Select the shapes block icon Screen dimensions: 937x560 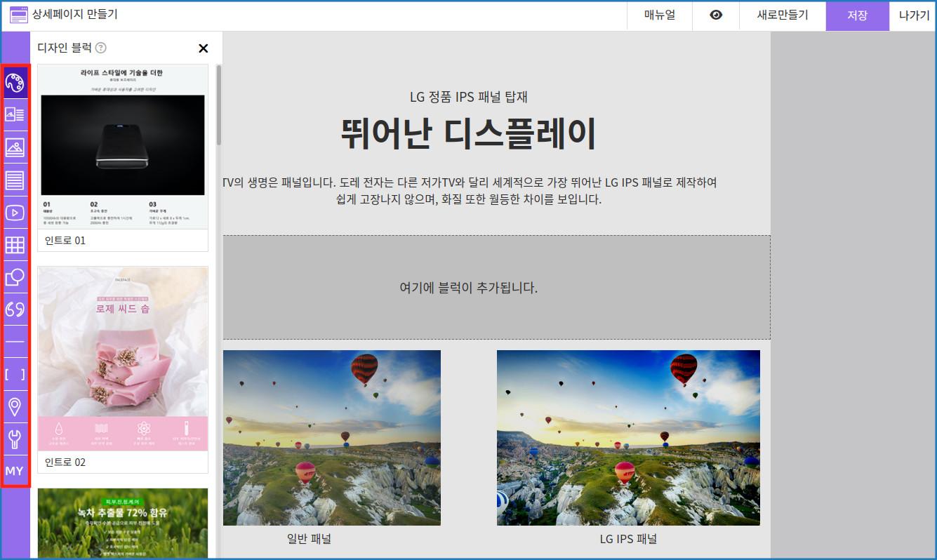(x=15, y=277)
